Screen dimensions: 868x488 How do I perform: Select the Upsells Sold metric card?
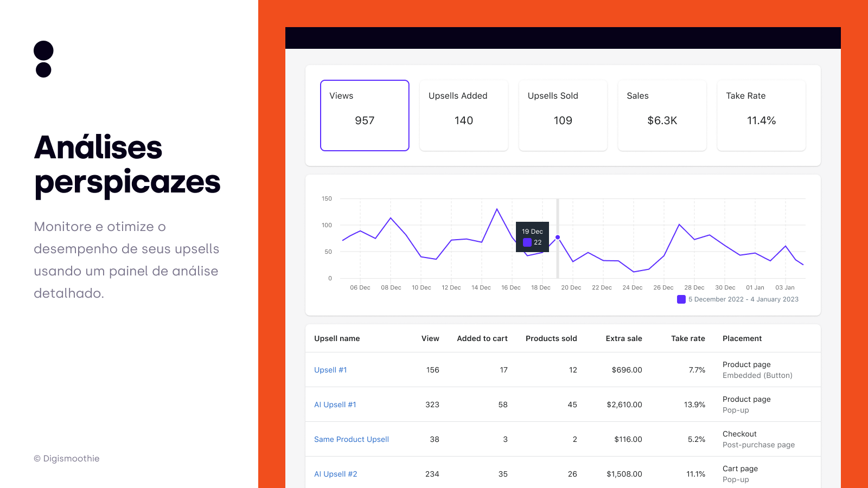563,115
